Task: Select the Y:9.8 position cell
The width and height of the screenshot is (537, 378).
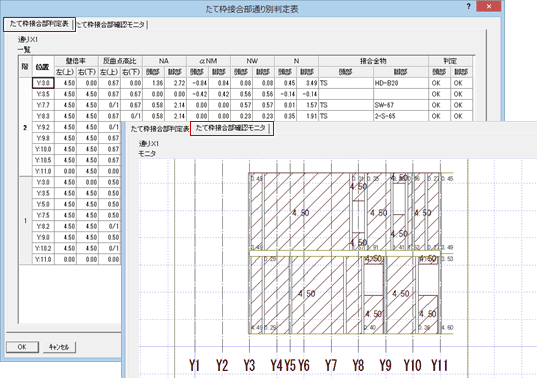Action: click(43, 138)
